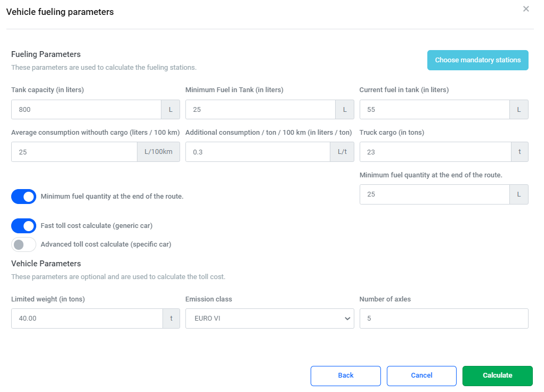This screenshot has width=544, height=392.
Task: Disable Fast toll cost calculate switch
Action: click(24, 226)
